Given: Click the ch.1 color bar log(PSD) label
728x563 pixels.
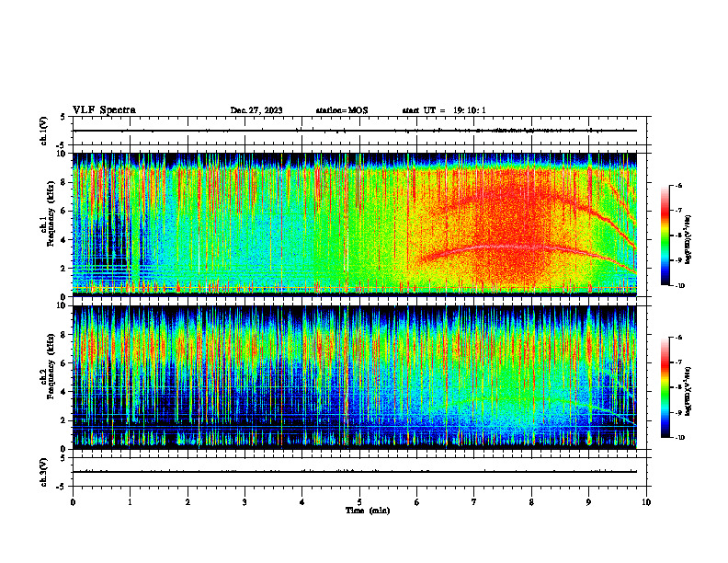Looking at the screenshot, I should [688, 240].
